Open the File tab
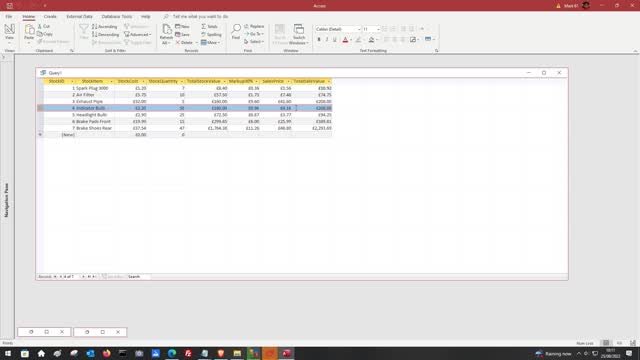This screenshot has width=640, height=360. (x=9, y=16)
